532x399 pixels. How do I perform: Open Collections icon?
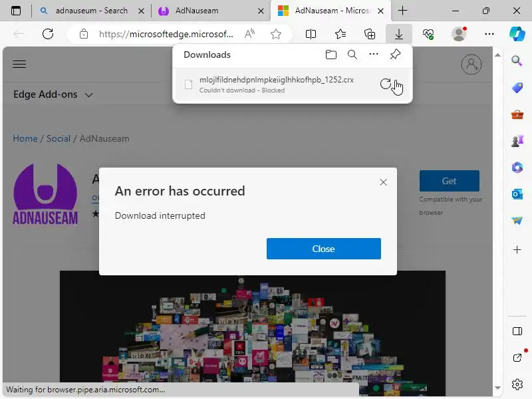point(370,34)
